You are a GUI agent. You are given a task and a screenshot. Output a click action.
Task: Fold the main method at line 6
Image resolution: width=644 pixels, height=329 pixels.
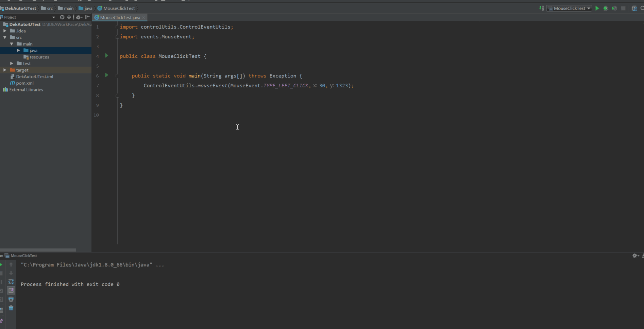[117, 75]
